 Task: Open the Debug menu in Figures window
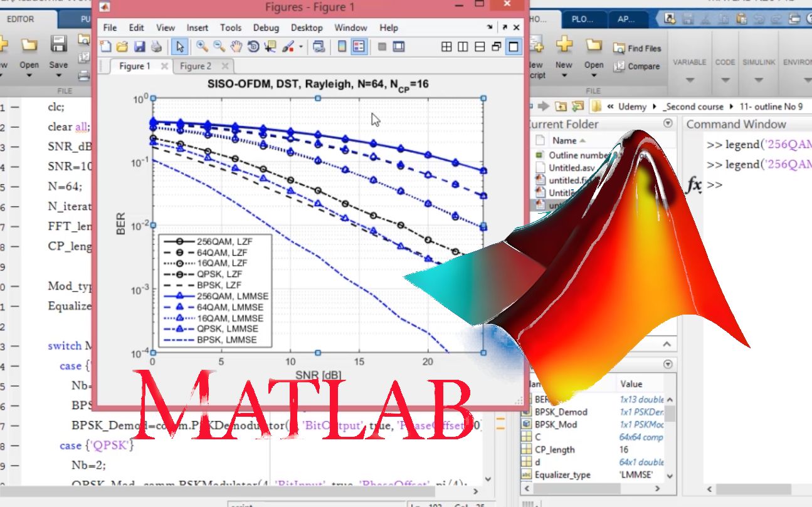[266, 28]
